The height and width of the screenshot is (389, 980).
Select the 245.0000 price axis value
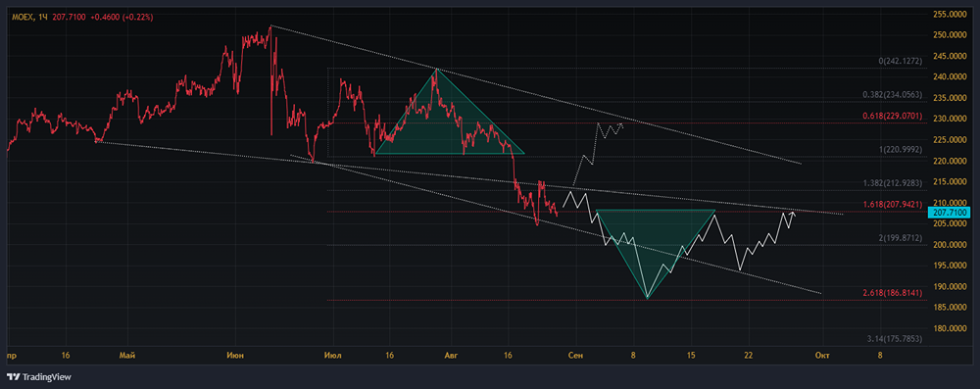(x=950, y=56)
